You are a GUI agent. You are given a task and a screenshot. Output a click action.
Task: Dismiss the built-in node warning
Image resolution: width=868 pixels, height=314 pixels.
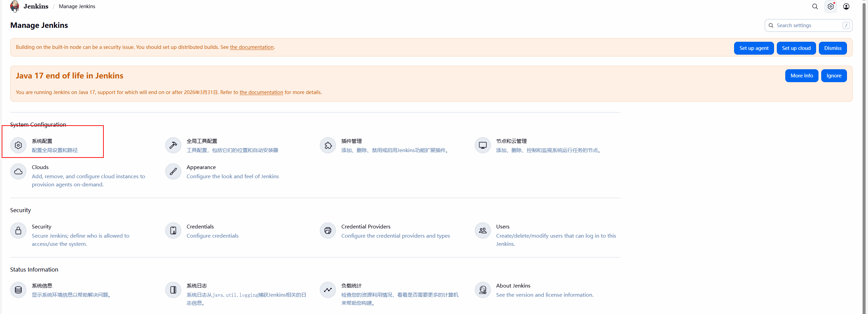[x=833, y=48]
